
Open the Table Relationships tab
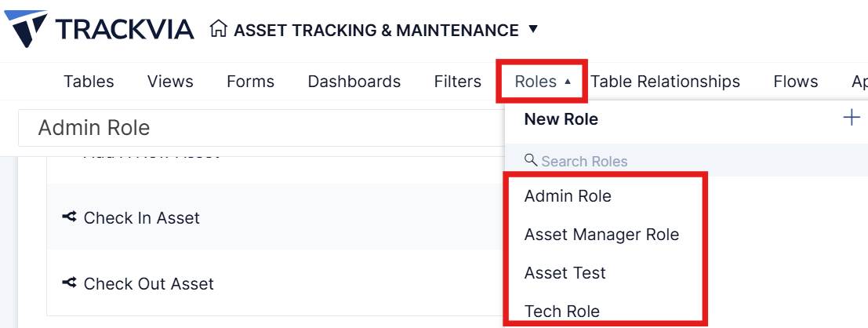click(666, 82)
